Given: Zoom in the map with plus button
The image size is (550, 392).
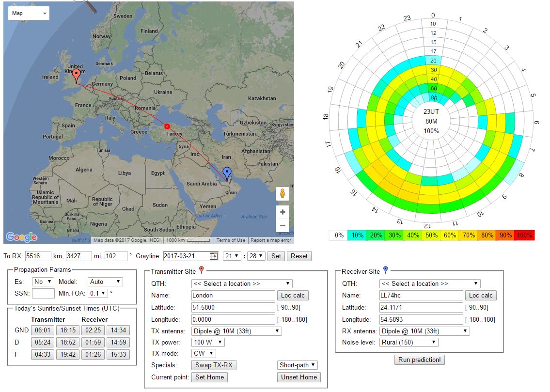Looking at the screenshot, I should tap(283, 212).
